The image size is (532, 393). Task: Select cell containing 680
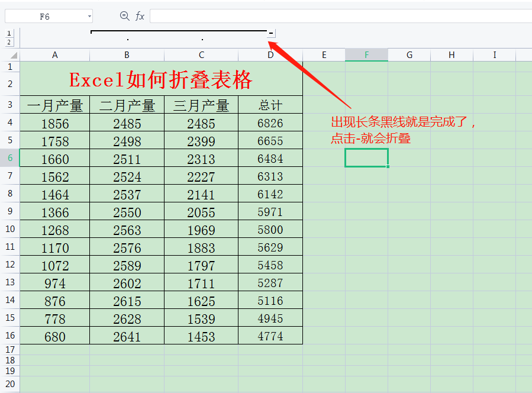54,336
